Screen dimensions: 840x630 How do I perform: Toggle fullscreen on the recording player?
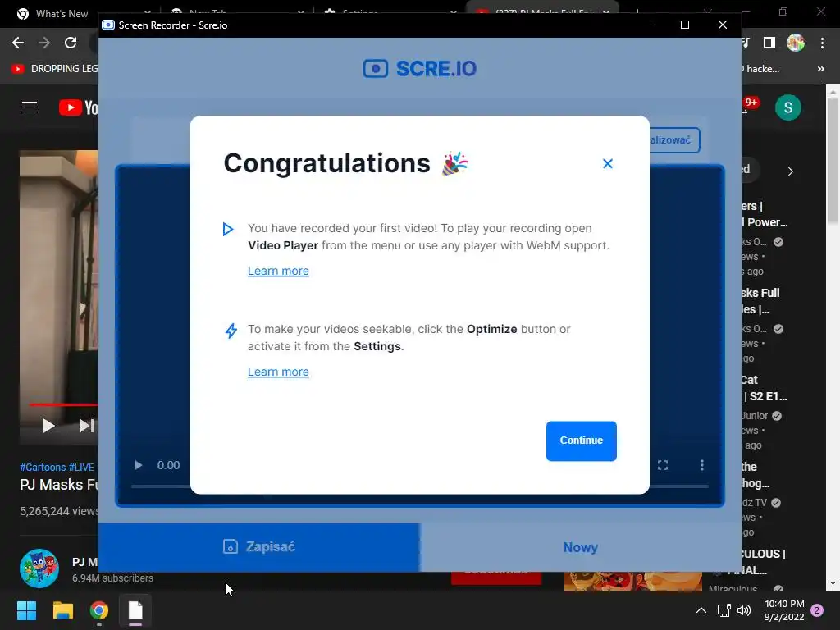coord(663,465)
